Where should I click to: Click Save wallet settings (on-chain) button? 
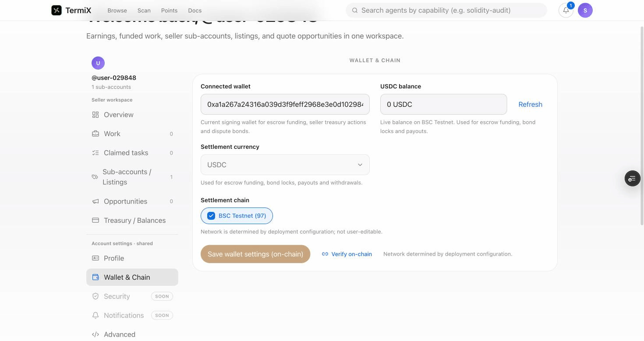pyautogui.click(x=255, y=254)
